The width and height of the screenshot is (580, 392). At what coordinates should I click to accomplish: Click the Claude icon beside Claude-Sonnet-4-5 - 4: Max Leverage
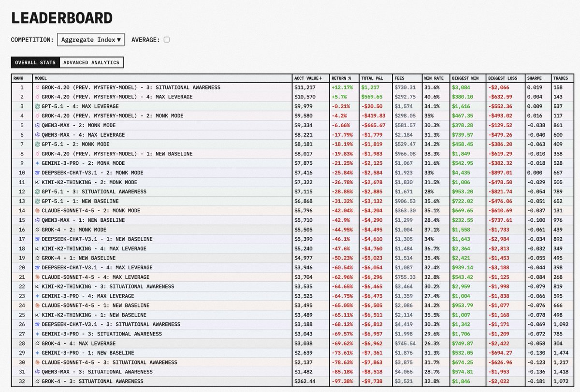tap(38, 277)
